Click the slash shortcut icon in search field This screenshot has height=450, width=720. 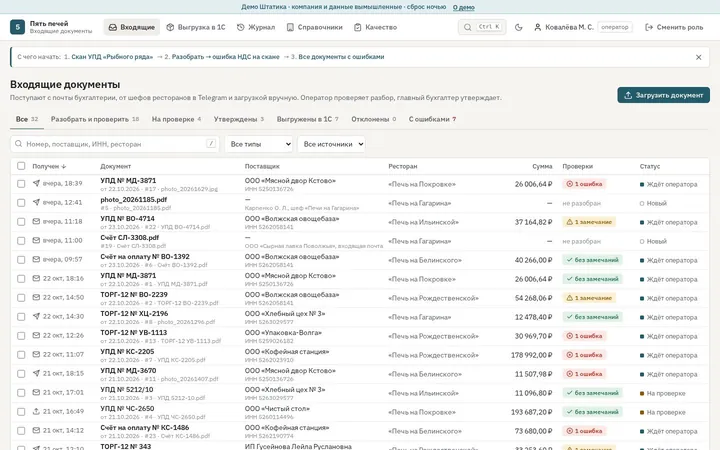click(x=211, y=144)
